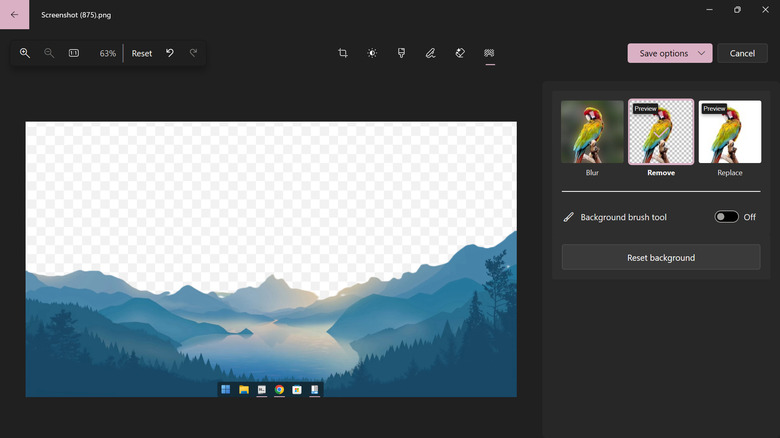Select the filter tool icon
The height and width of the screenshot is (438, 780).
pyautogui.click(x=401, y=53)
